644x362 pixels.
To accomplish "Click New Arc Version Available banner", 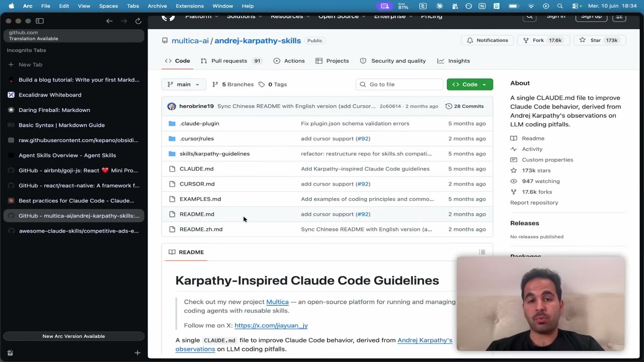I will click(x=73, y=336).
